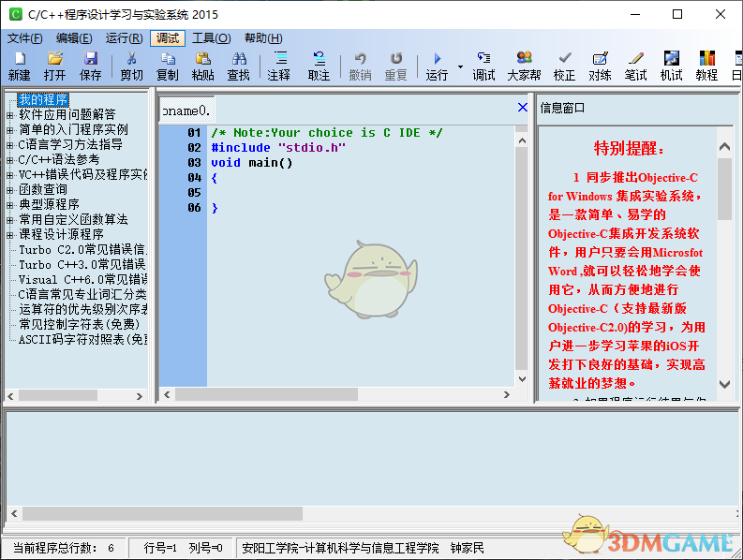Select the noname0 editor tab

point(186,111)
